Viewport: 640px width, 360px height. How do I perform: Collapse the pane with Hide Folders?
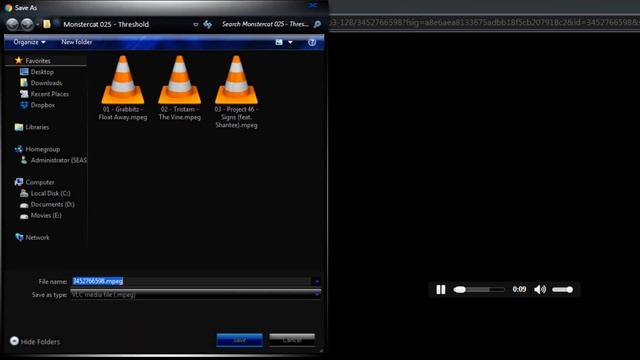coord(35,341)
